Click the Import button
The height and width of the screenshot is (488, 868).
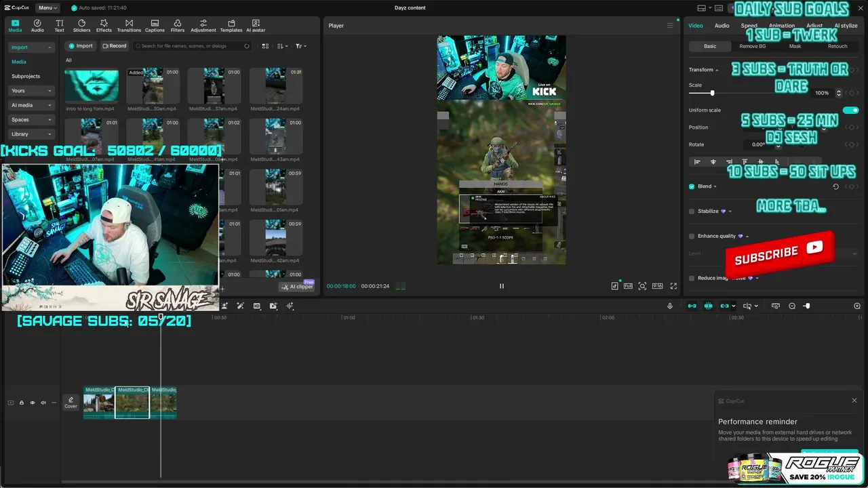point(81,46)
